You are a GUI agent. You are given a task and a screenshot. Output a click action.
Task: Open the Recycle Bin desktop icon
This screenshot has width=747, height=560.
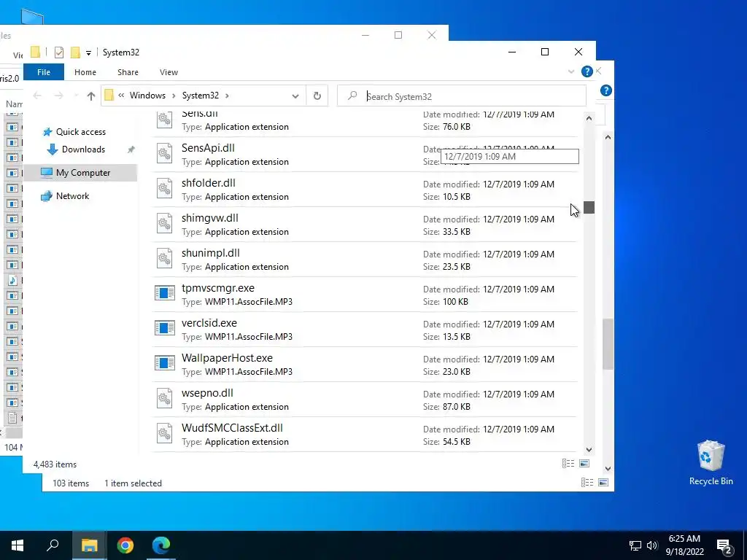[x=711, y=462]
